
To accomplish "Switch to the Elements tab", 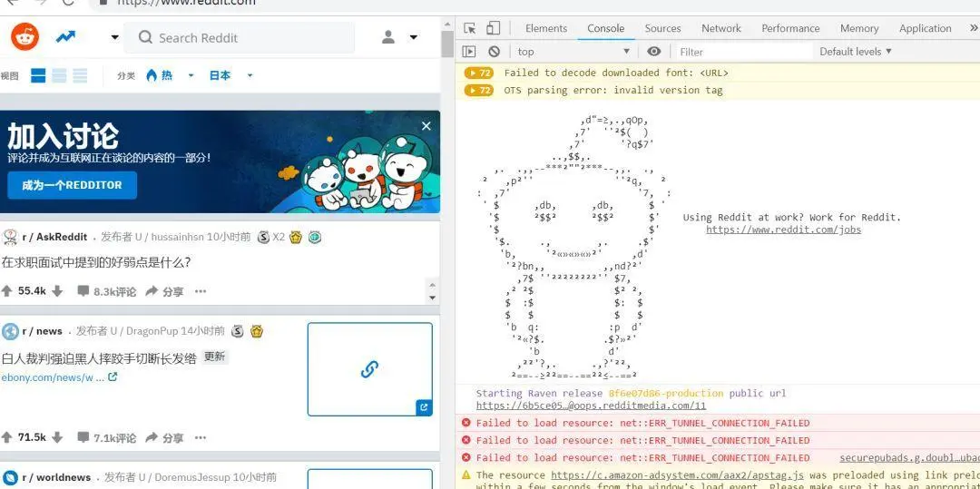I will tap(546, 28).
